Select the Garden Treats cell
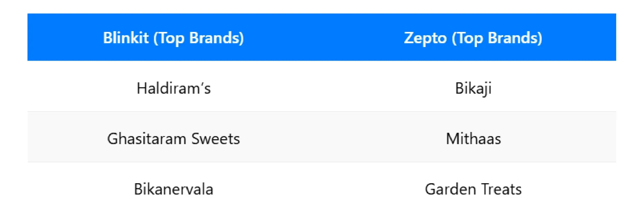644x220 pixels. [473, 189]
